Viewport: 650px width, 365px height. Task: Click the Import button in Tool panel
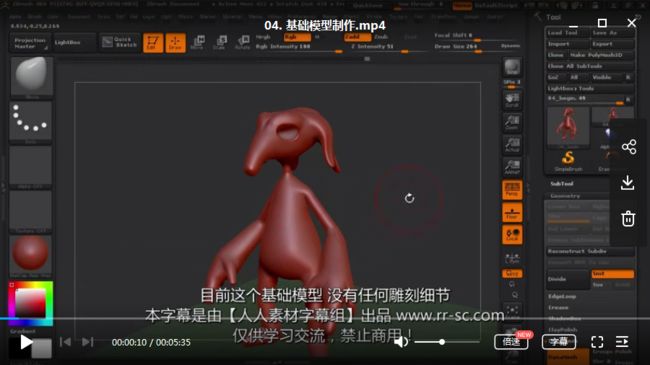567,44
